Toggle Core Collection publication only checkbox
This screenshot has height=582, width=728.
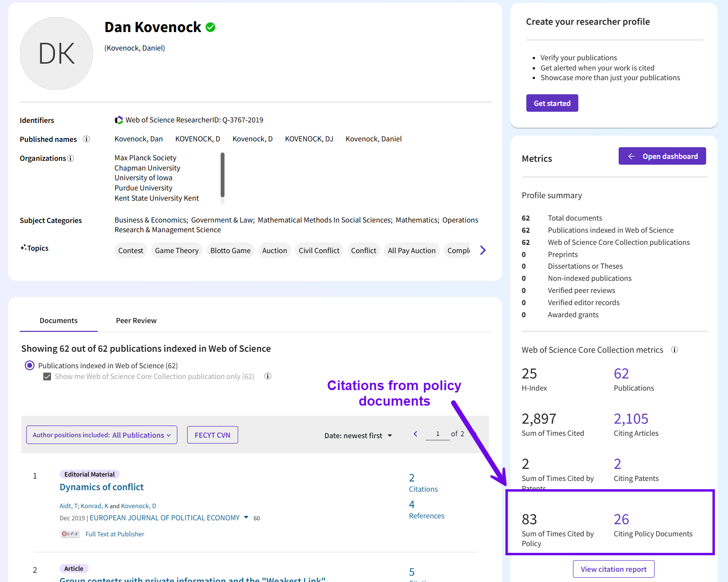(47, 377)
